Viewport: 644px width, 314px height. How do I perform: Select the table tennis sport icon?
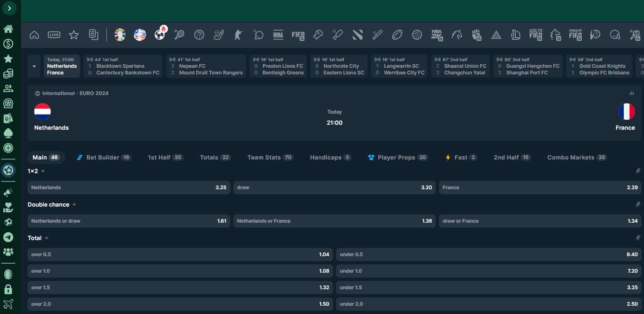pyautogui.click(x=259, y=35)
